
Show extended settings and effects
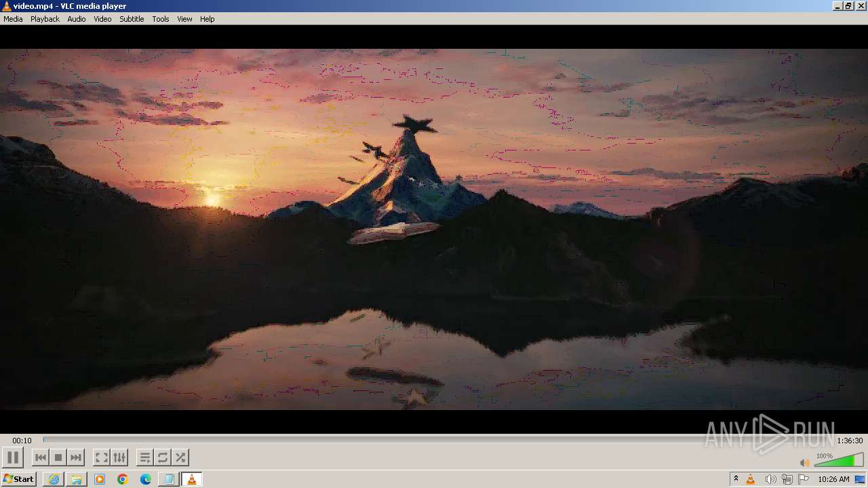119,457
